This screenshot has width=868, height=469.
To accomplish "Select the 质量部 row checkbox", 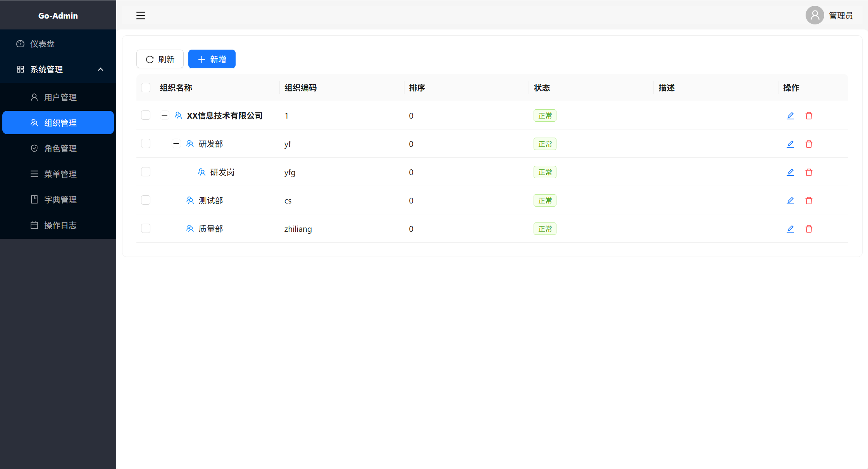I will pos(146,229).
